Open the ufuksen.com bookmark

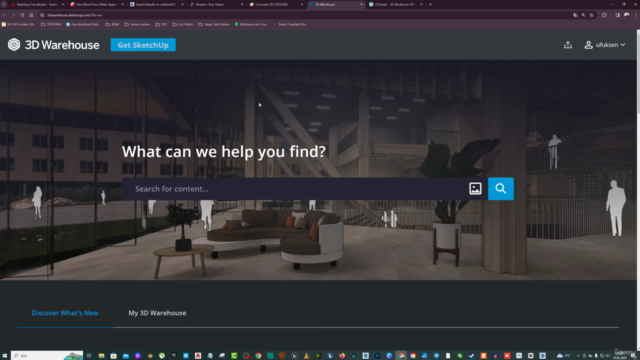point(251,24)
